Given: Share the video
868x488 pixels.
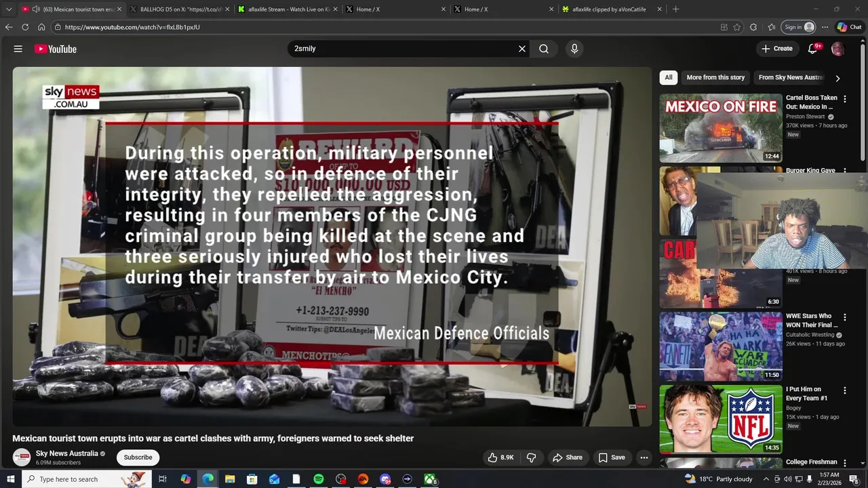Looking at the screenshot, I should [x=568, y=457].
